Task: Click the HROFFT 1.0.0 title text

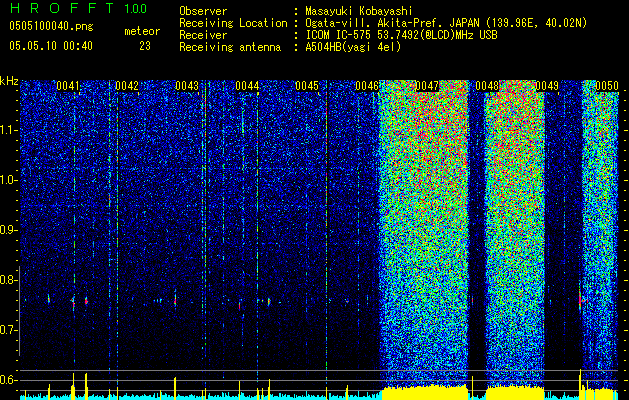Action: [x=78, y=8]
